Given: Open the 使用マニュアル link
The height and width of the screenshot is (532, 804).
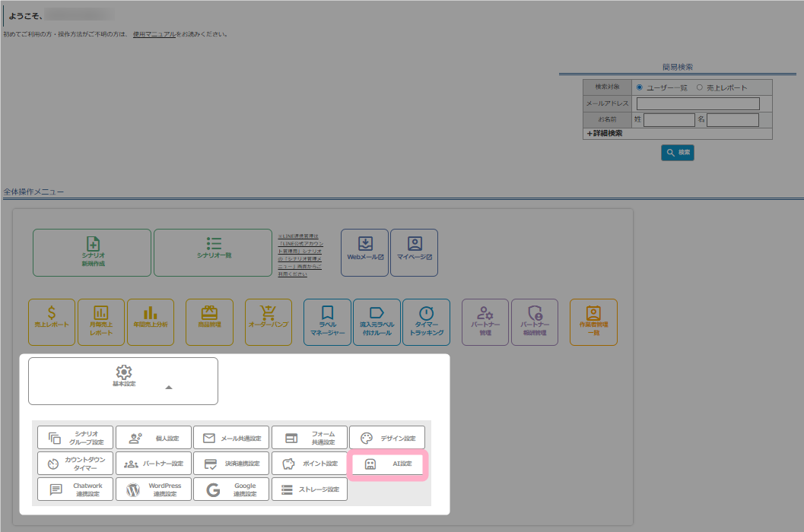Looking at the screenshot, I should (154, 34).
